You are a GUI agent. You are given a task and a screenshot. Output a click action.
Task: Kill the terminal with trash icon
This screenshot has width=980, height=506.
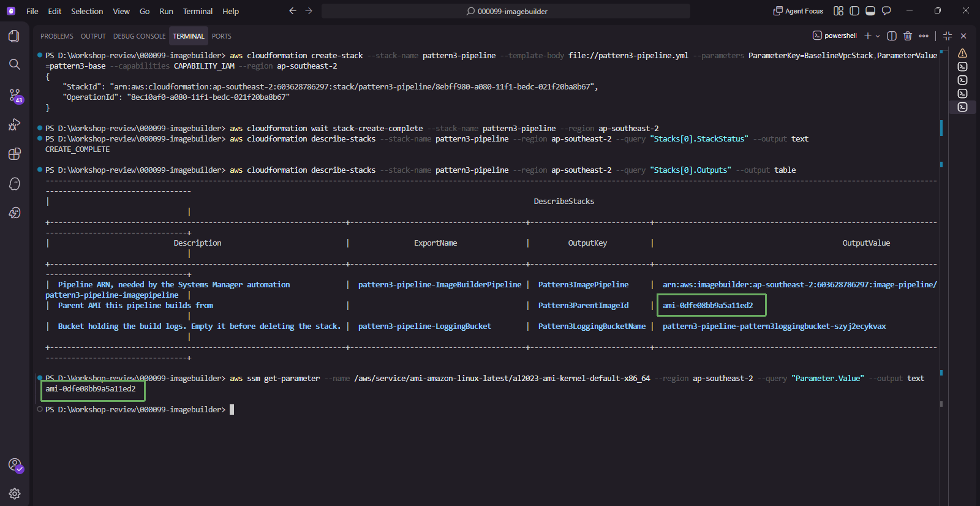[908, 36]
